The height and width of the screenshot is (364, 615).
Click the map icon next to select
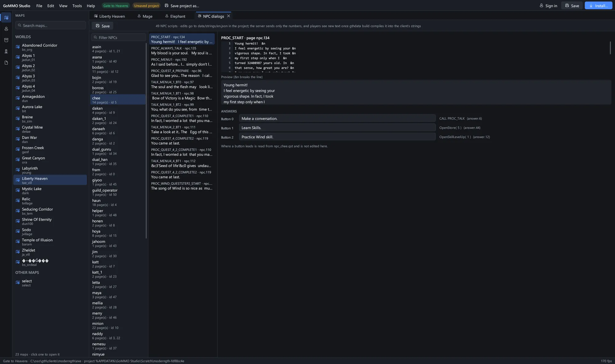[18, 283]
